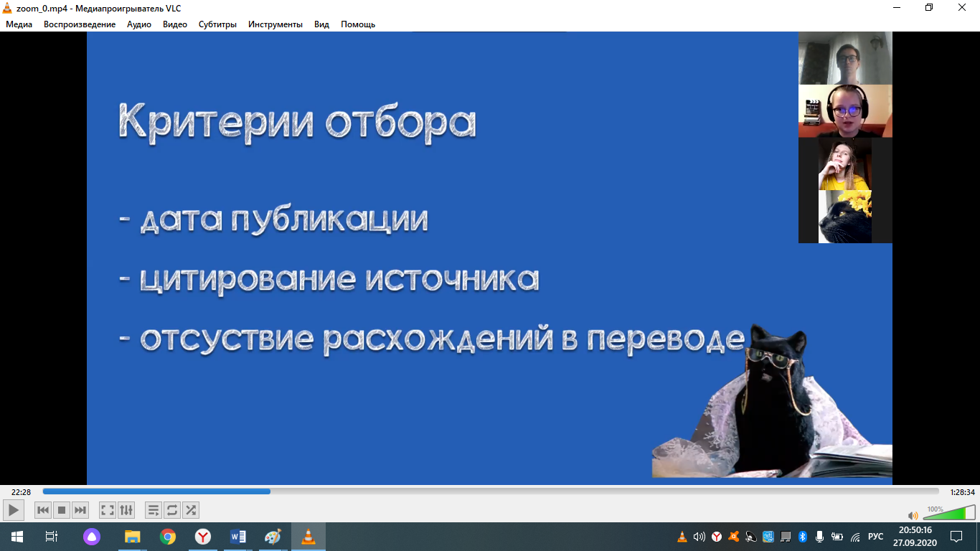Toggle elapsed time display 22:28
The width and height of the screenshot is (980, 551).
click(x=21, y=492)
